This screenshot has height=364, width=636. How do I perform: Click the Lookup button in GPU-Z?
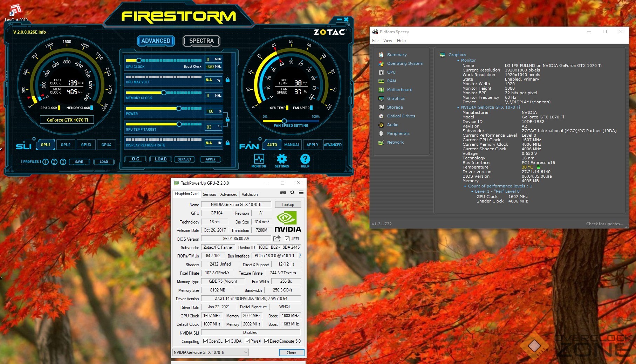click(288, 205)
